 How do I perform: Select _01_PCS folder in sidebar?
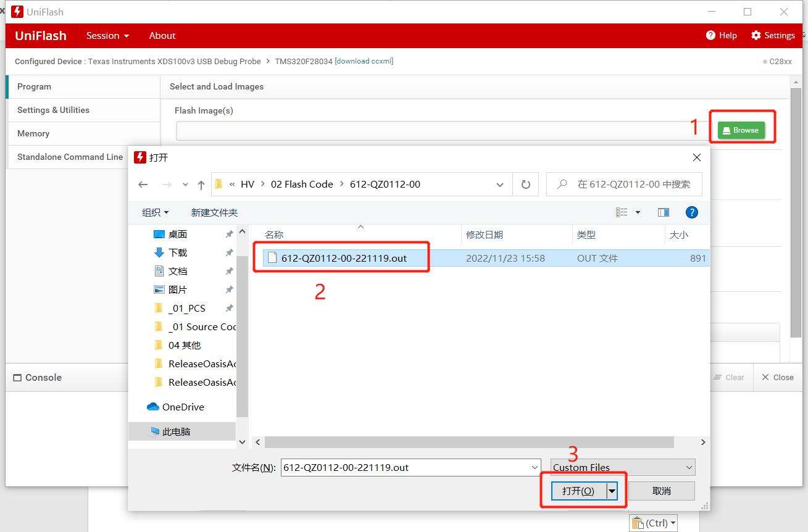tap(187, 308)
